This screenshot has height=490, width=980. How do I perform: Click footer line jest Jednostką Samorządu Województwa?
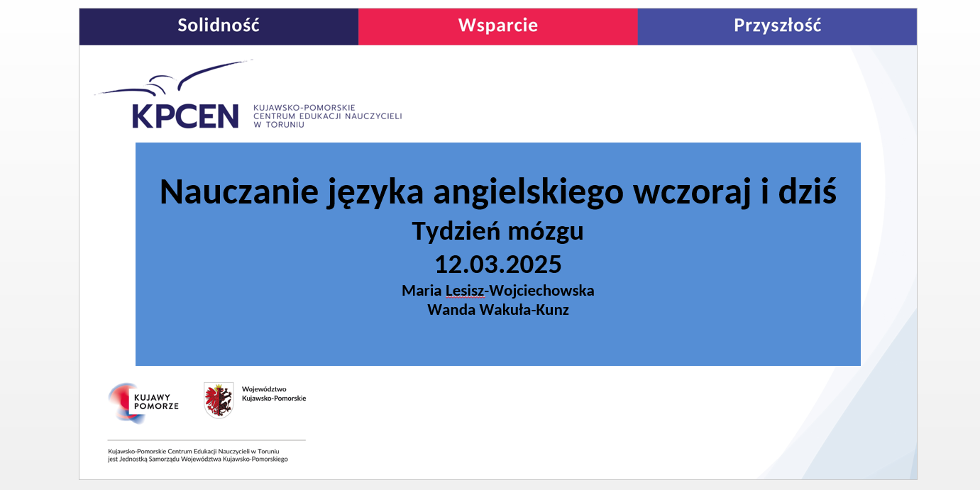198,460
